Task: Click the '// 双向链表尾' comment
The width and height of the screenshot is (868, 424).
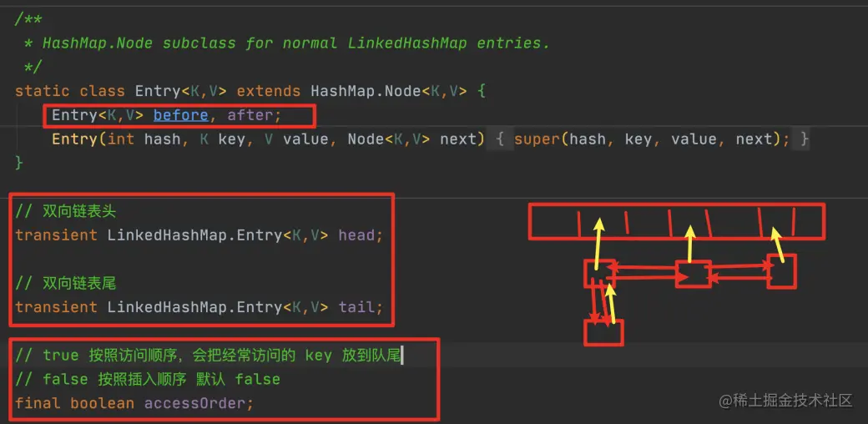Action: (65, 283)
